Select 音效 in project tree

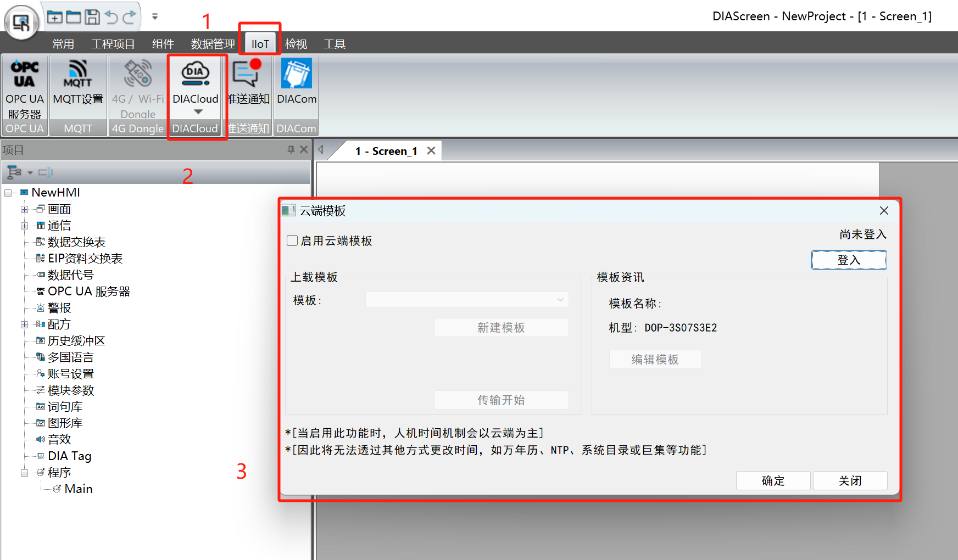click(x=59, y=439)
